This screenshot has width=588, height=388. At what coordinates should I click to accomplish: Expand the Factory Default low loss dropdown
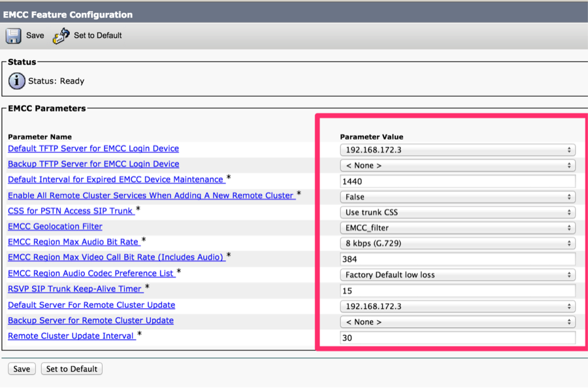click(457, 275)
